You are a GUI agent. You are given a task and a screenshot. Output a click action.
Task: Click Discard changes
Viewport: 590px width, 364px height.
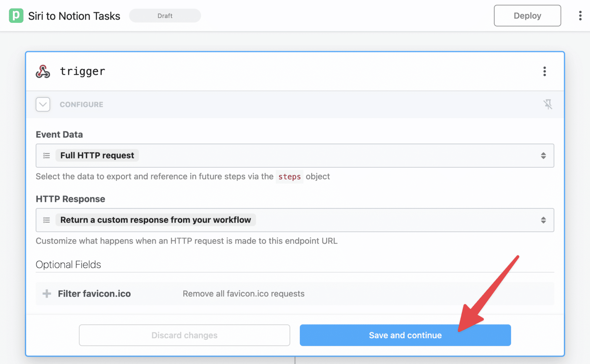(184, 335)
